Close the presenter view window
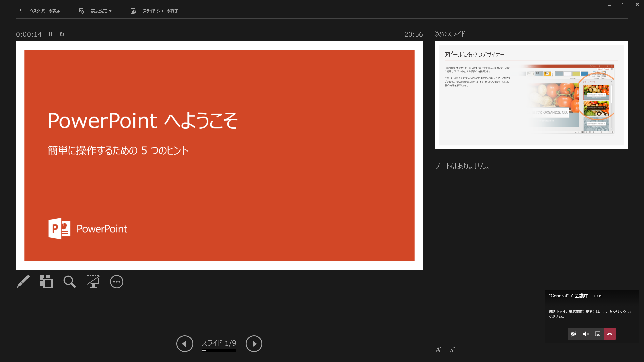 [637, 4]
